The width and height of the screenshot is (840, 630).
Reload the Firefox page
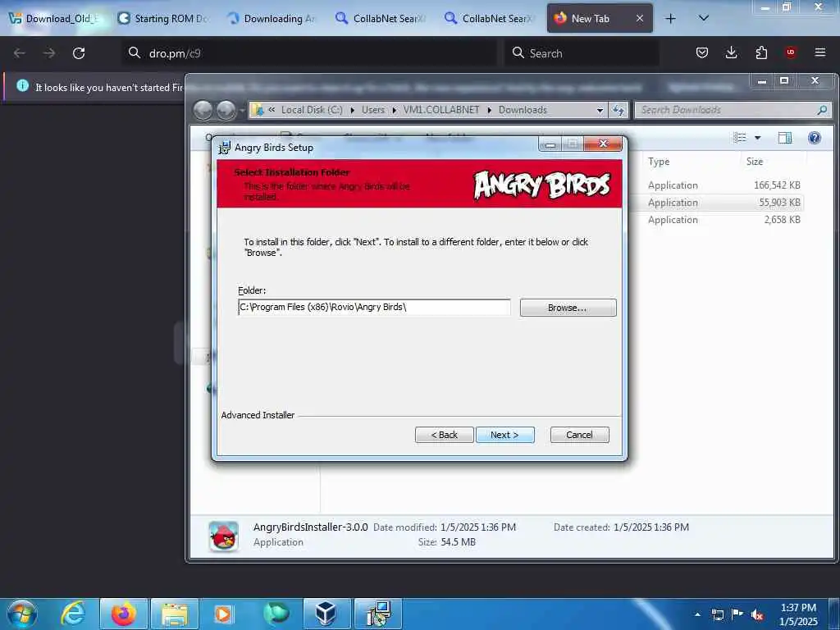79,53
